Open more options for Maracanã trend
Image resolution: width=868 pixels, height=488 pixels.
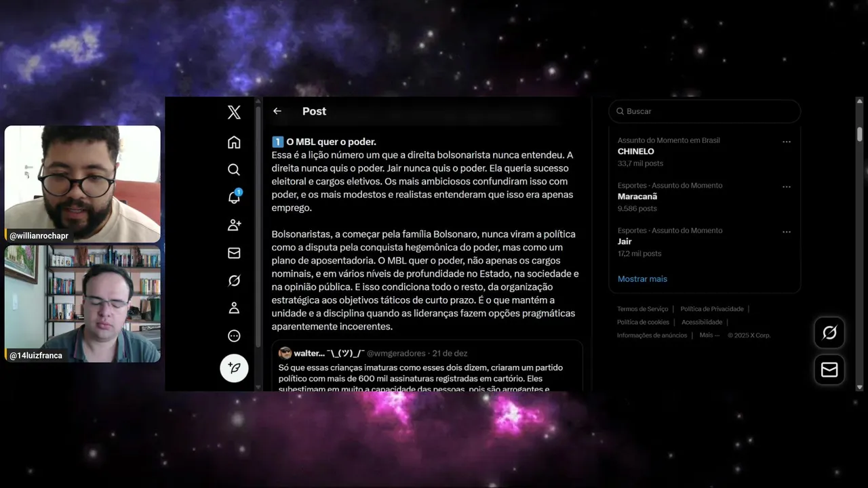pos(787,186)
